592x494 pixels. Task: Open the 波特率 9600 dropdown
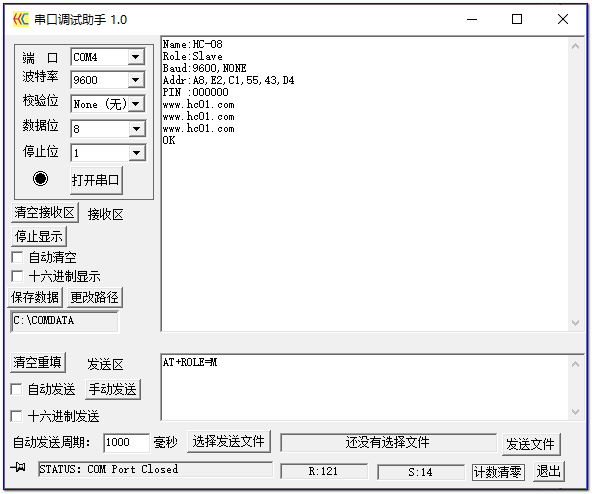pyautogui.click(x=136, y=80)
